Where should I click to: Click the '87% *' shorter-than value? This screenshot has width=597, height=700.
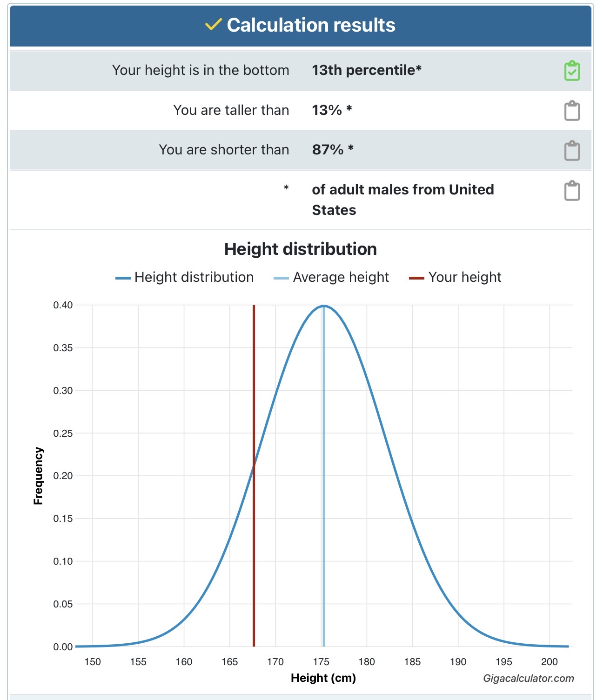[x=332, y=150]
